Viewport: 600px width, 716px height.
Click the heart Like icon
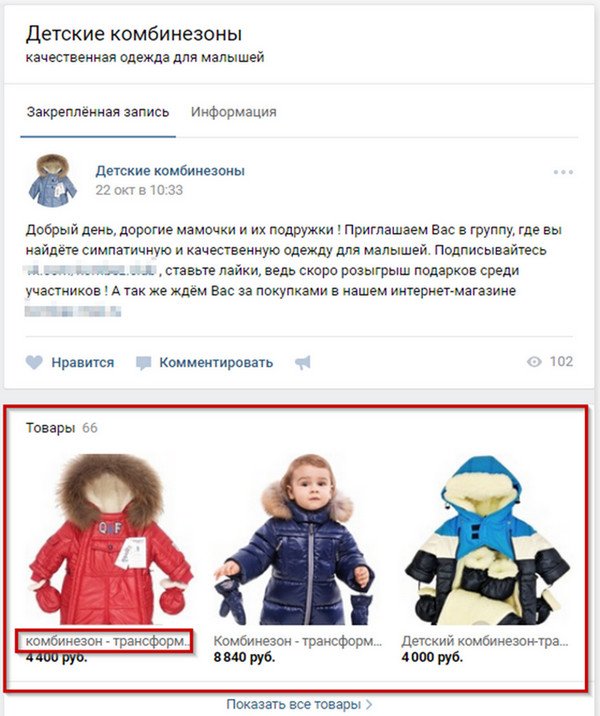click(x=34, y=363)
